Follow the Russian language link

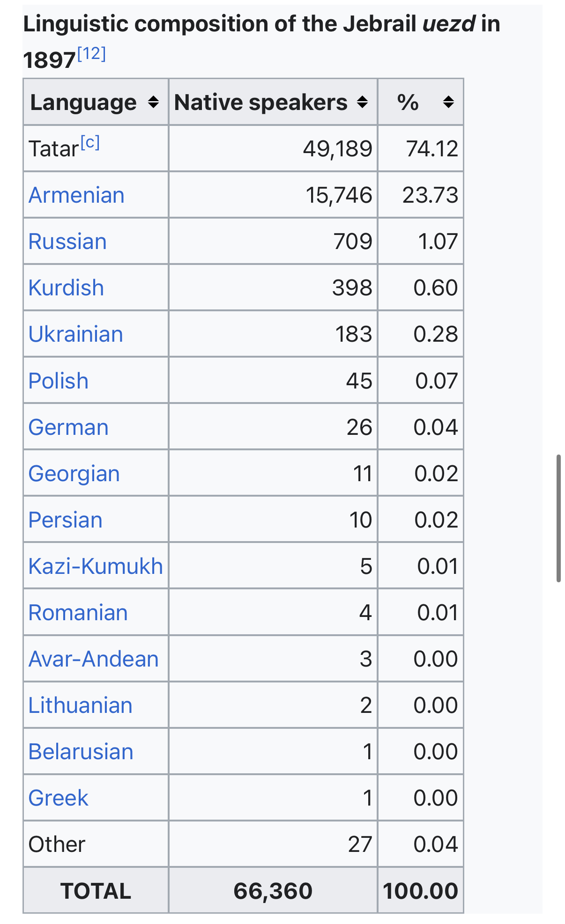pyautogui.click(x=67, y=242)
